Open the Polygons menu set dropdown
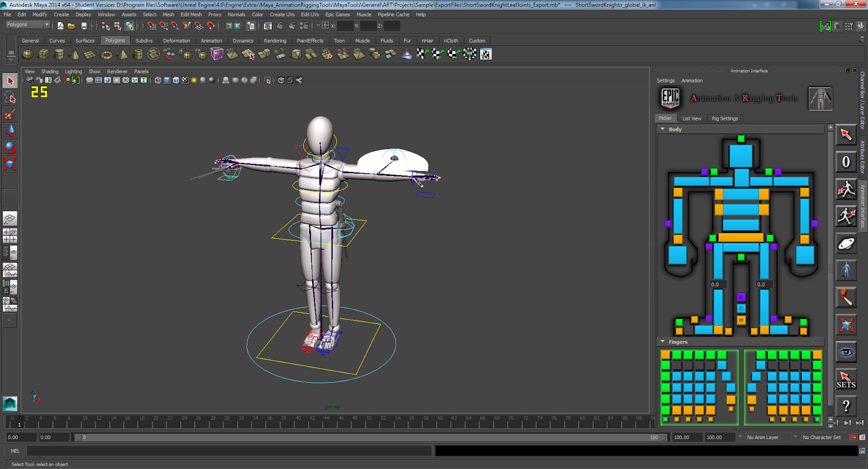Image resolution: width=868 pixels, height=469 pixels. click(28, 25)
